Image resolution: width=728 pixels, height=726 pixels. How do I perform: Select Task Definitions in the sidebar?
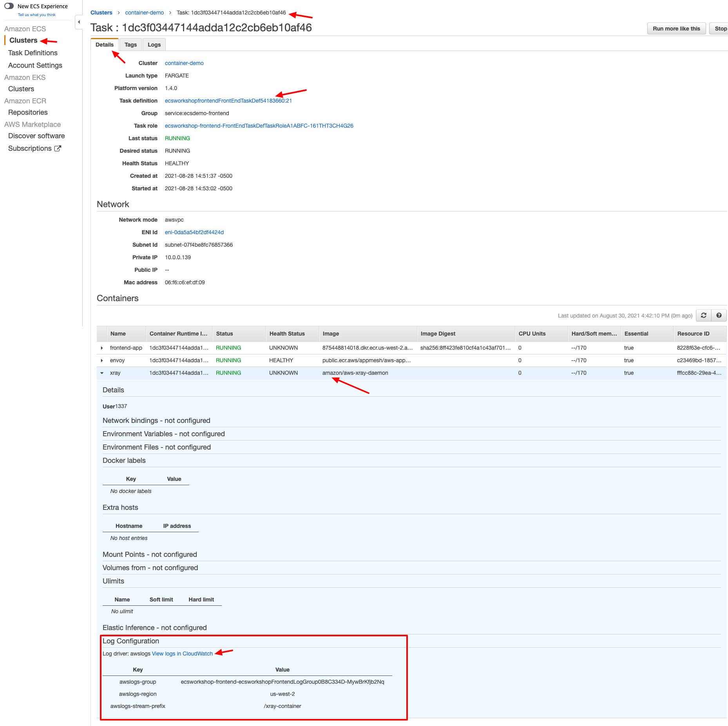33,52
